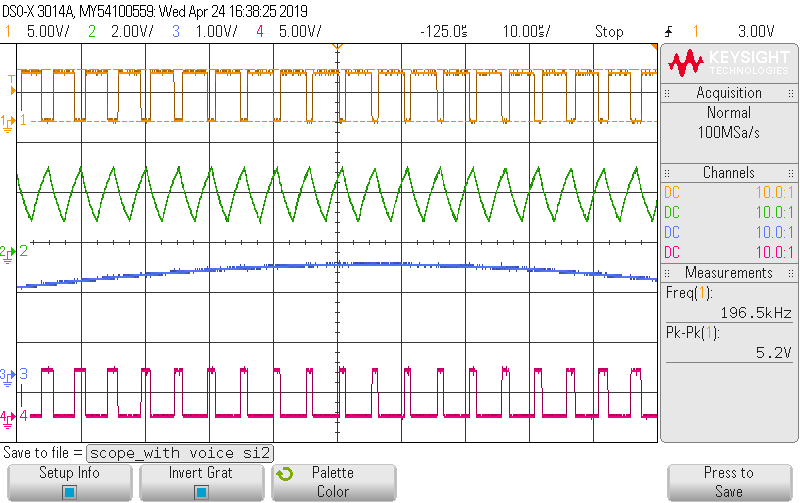Image resolution: width=800 pixels, height=503 pixels.
Task: Click the blue 10.0:1 probe ratio
Action: click(774, 232)
